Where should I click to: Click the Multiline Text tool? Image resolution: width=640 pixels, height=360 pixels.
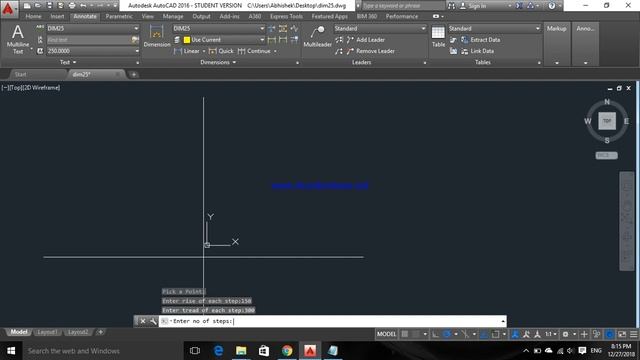click(18, 39)
